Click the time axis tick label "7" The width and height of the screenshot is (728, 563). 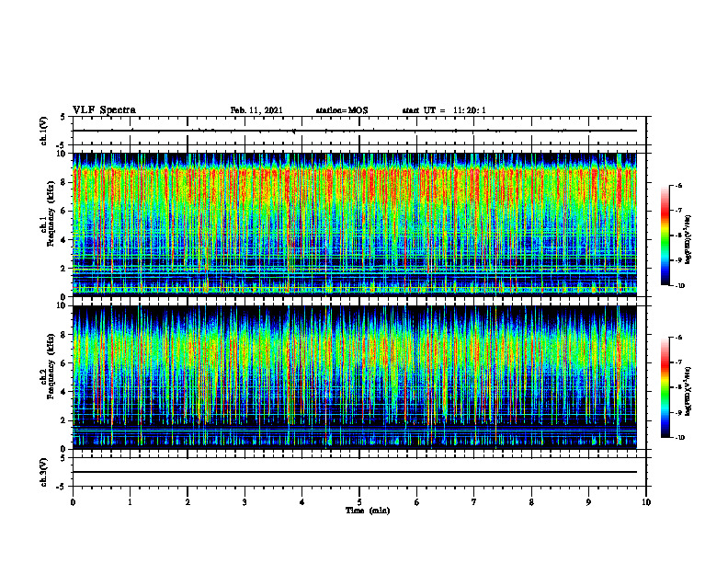(474, 502)
